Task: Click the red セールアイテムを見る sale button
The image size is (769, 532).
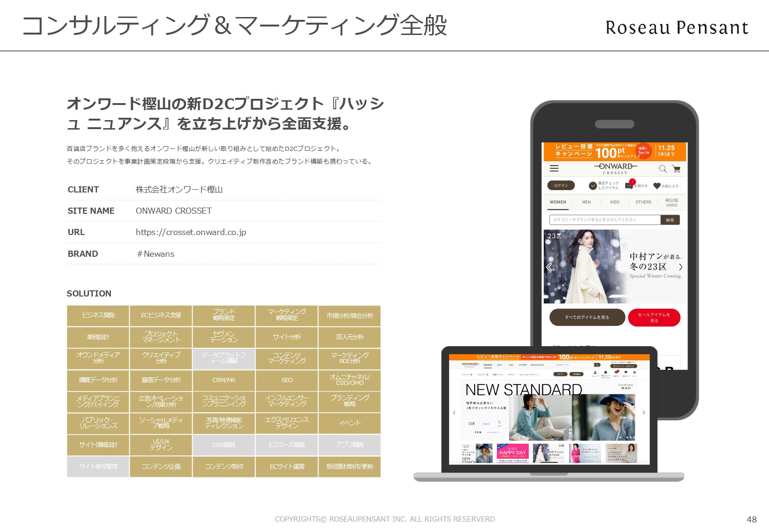Action: click(654, 317)
